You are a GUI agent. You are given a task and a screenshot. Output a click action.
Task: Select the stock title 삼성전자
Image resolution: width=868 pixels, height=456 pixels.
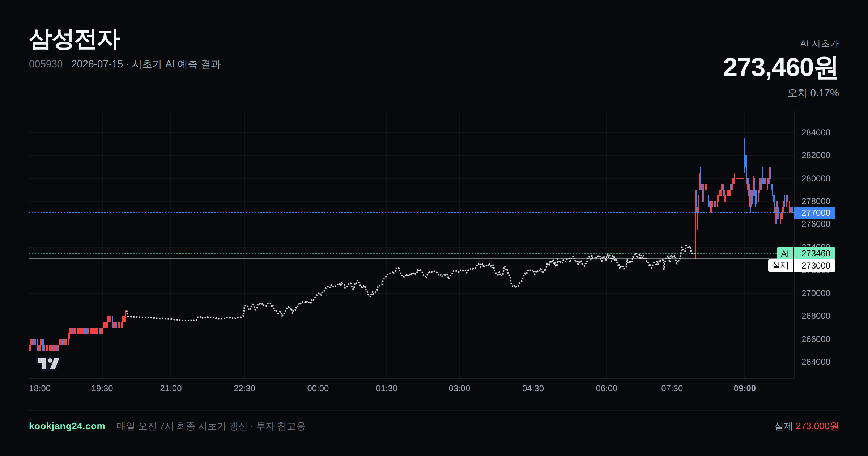point(75,39)
